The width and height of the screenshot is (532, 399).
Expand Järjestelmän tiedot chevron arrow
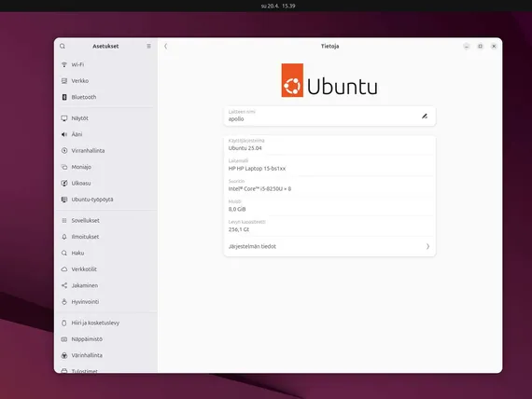point(427,246)
